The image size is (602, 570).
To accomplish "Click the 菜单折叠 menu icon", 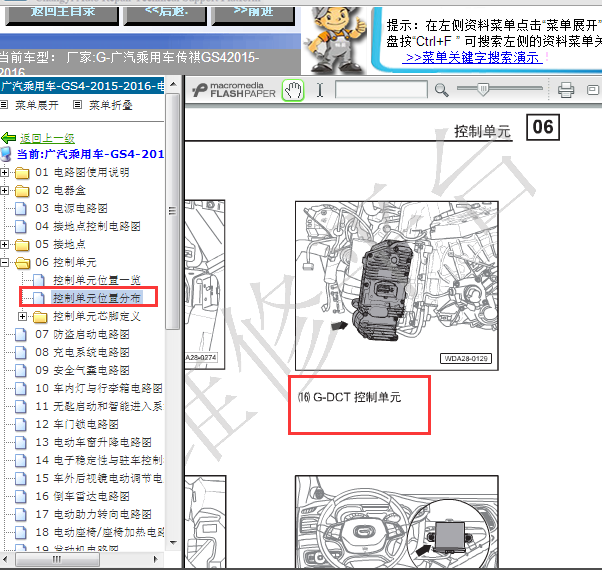I will pyautogui.click(x=77, y=104).
